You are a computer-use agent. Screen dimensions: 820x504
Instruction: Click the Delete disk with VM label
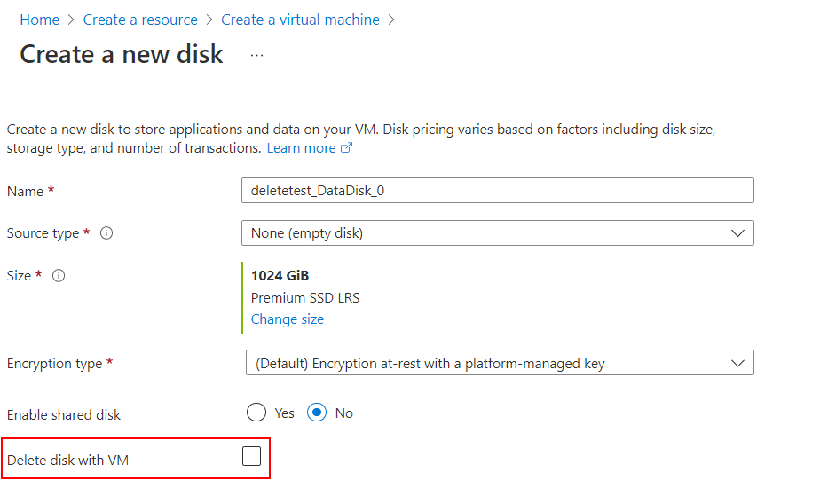point(68,461)
